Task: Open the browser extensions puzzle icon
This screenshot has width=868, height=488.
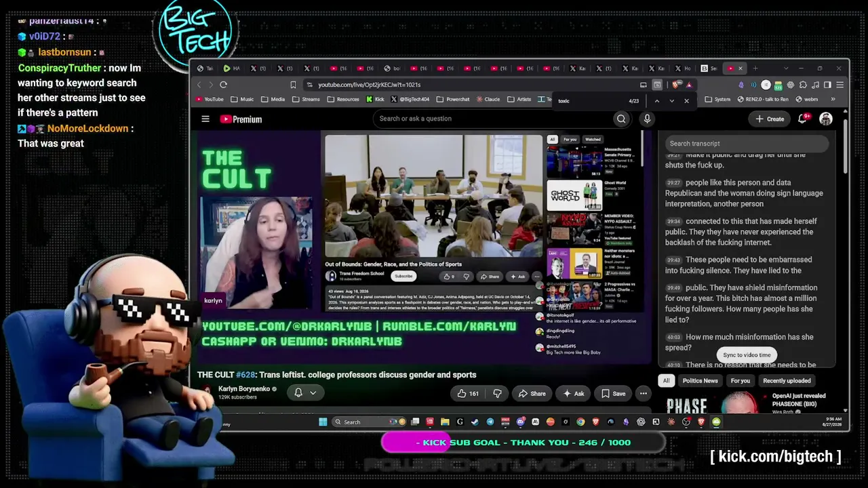Action: (803, 85)
